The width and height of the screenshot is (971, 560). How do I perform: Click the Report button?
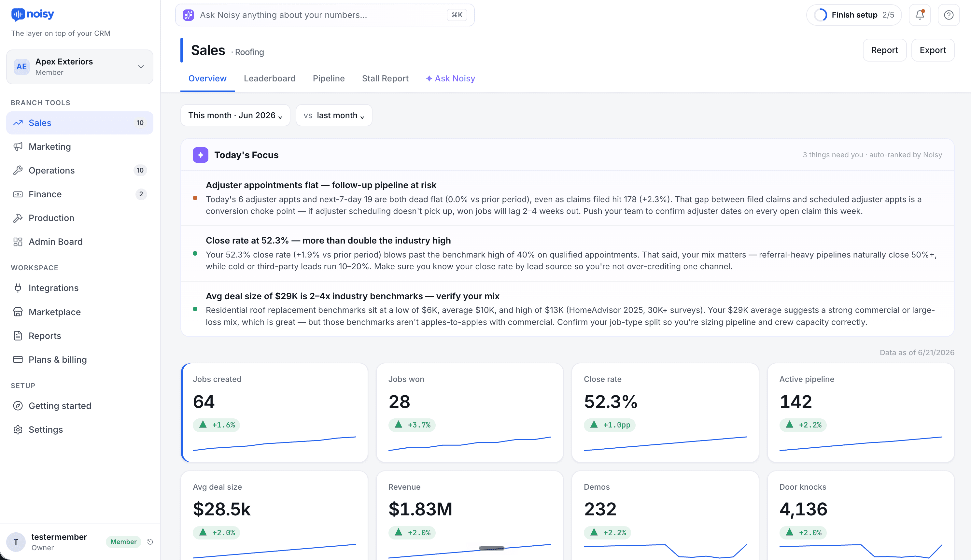pyautogui.click(x=884, y=50)
